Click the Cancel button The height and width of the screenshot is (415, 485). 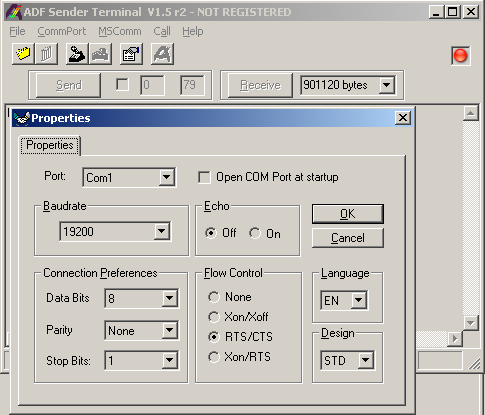pos(348,238)
